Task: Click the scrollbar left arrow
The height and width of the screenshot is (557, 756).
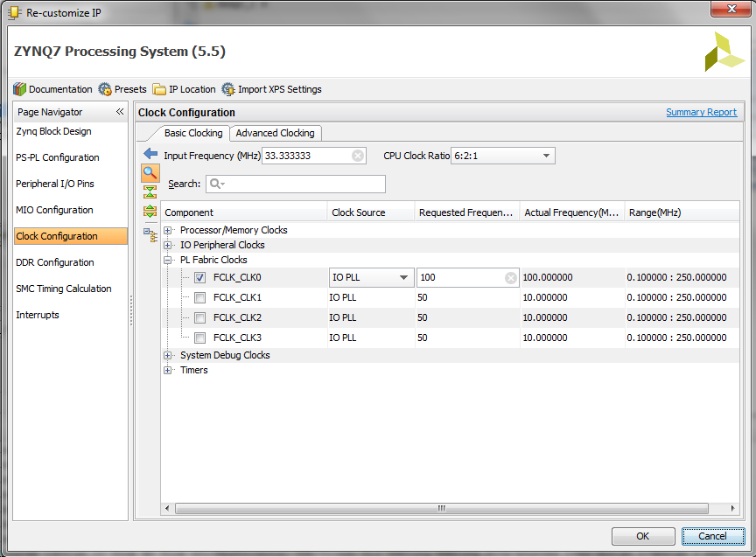Action: tap(167, 508)
